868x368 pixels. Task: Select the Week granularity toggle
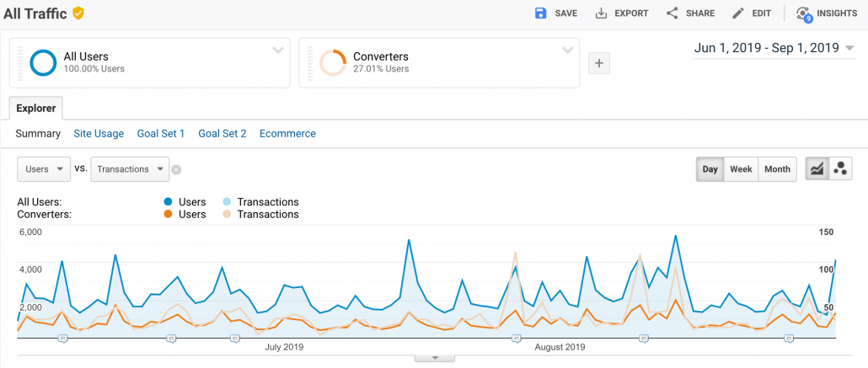741,168
